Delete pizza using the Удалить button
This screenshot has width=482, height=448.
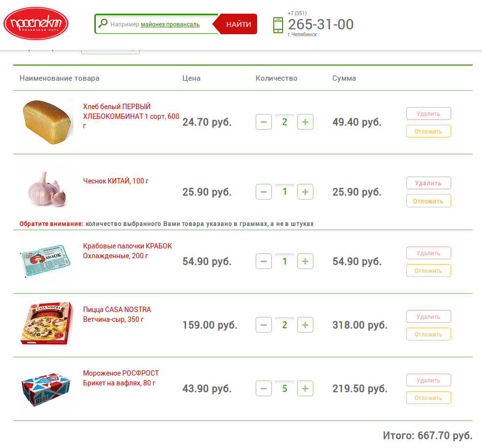(x=429, y=316)
